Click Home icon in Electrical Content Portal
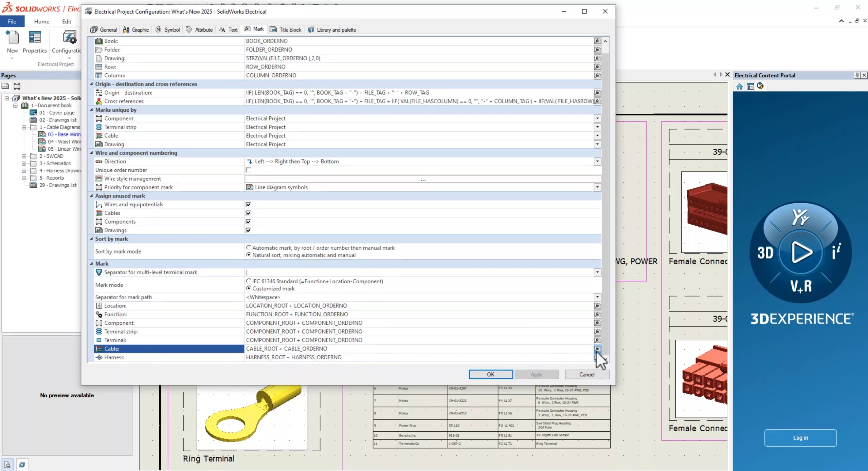The image size is (868, 471). [x=739, y=87]
